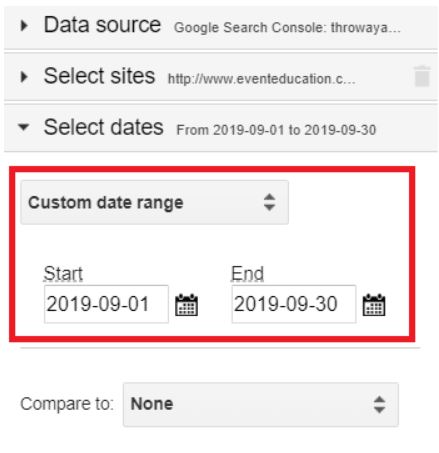Click the Google Search Console source summary

(x=287, y=28)
